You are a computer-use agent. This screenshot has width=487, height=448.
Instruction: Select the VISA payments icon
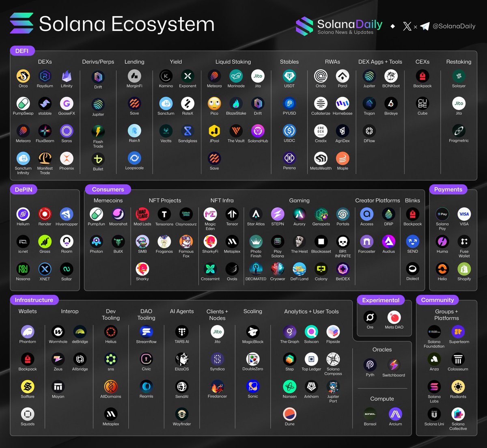[x=464, y=214]
